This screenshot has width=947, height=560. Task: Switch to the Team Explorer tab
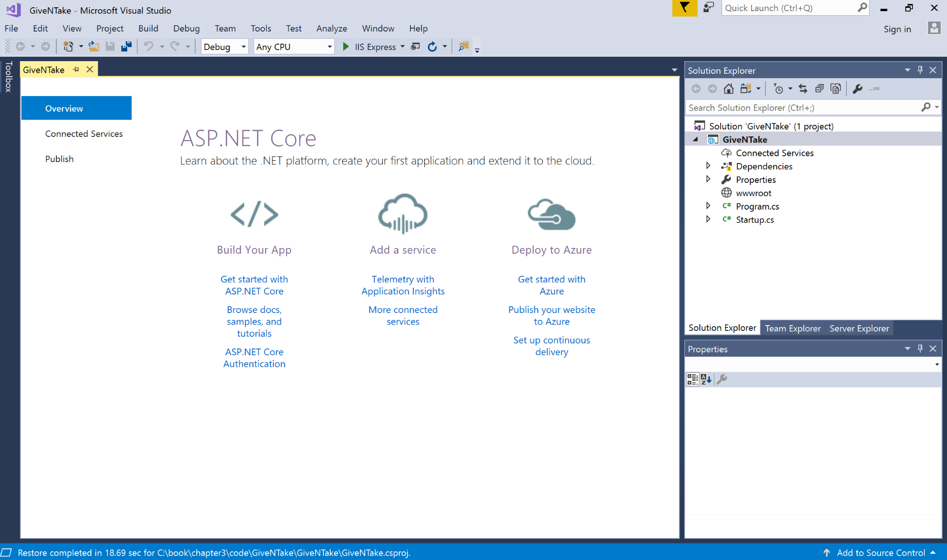coord(793,328)
